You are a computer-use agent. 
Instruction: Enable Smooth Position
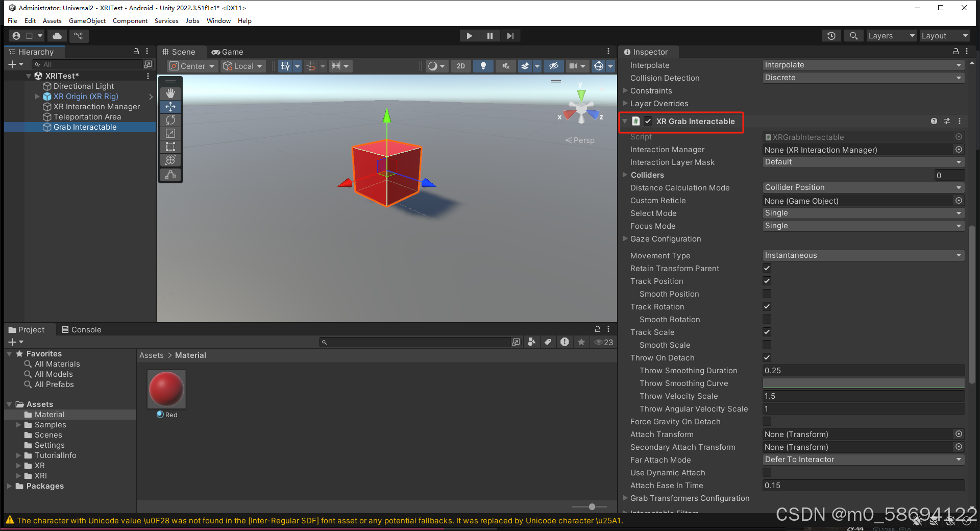point(766,294)
